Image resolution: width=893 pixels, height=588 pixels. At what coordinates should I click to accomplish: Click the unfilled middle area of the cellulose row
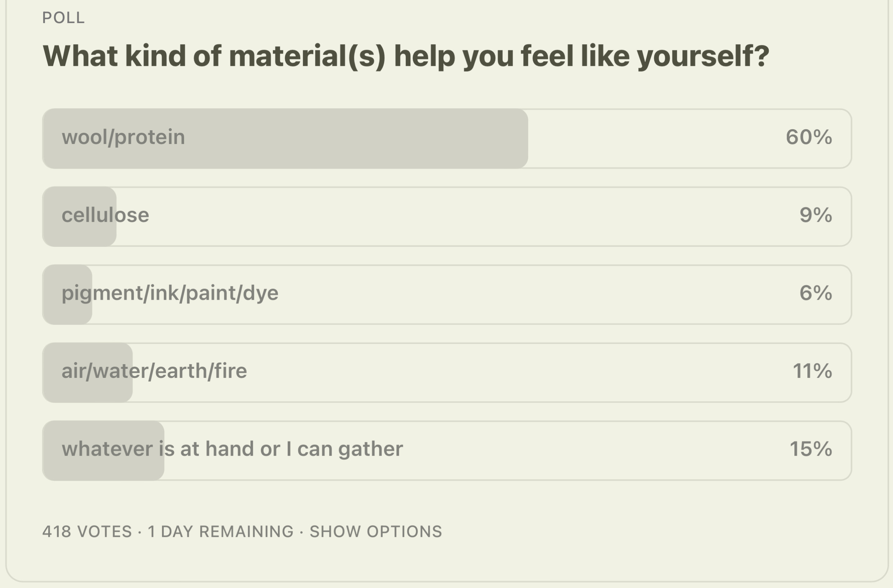tap(450, 217)
